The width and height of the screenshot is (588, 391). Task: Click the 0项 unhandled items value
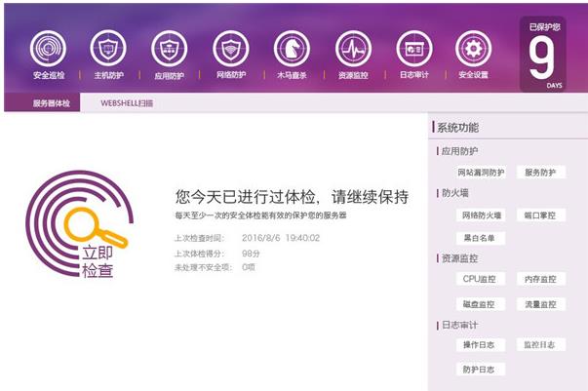(x=249, y=267)
